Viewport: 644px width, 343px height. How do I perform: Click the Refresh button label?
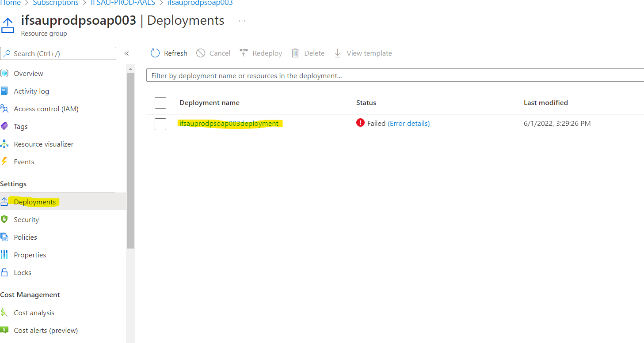pyautogui.click(x=175, y=53)
